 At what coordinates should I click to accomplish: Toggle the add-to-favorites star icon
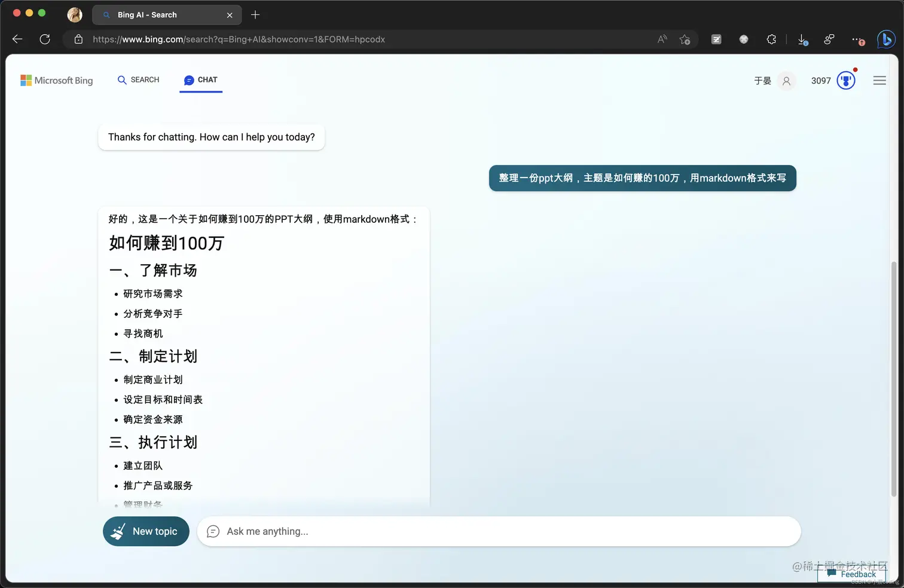[x=685, y=39]
